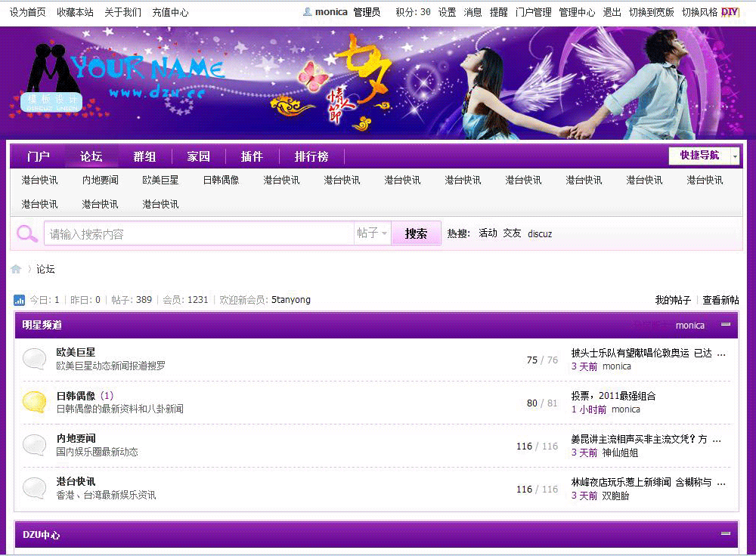
Task: Click 切换到宽版 to toggle wide layout
Action: (651, 12)
